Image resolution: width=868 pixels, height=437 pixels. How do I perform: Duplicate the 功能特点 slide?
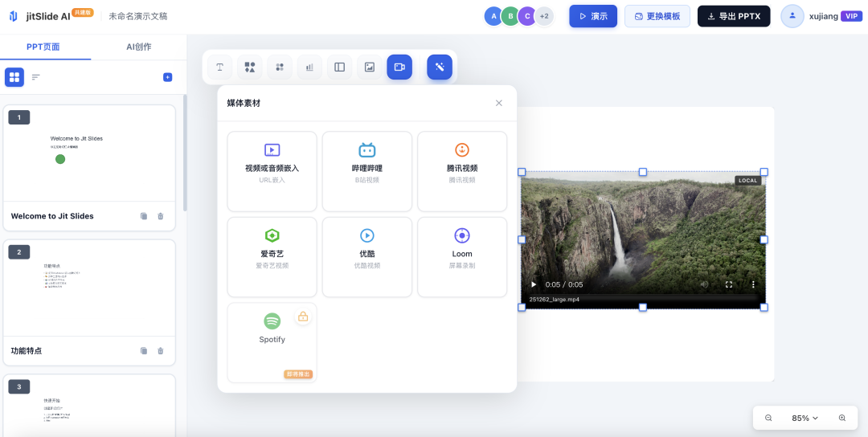click(144, 351)
